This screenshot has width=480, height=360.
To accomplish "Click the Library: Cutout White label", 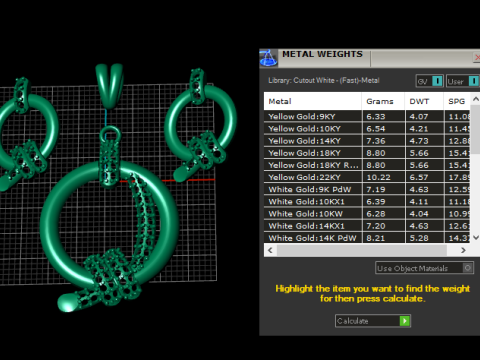I will click(324, 80).
